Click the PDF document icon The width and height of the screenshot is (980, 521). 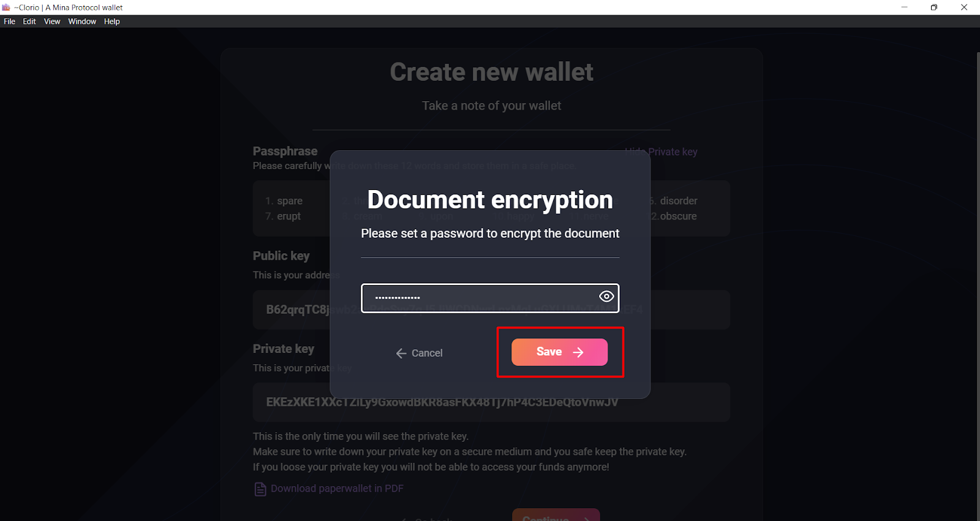tap(260, 489)
